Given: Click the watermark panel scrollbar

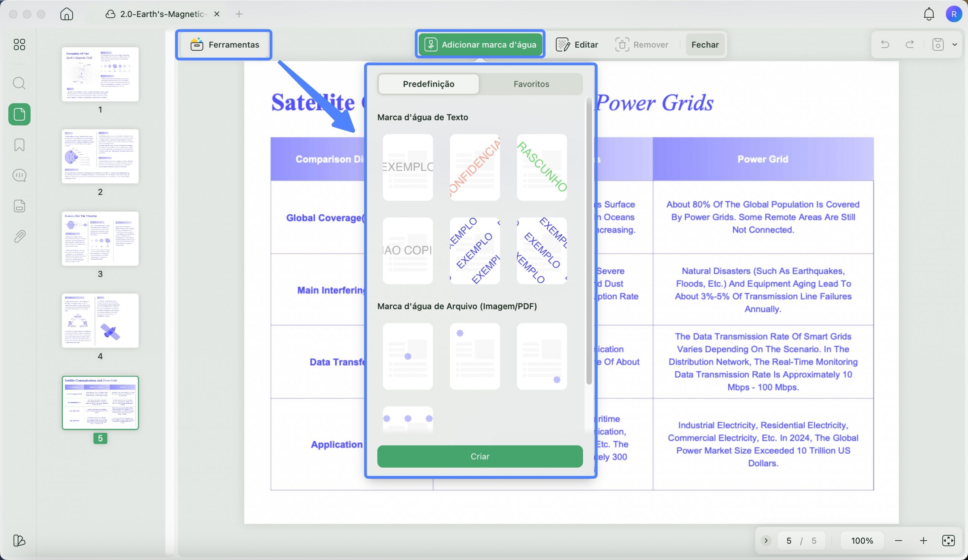Looking at the screenshot, I should pyautogui.click(x=589, y=241).
